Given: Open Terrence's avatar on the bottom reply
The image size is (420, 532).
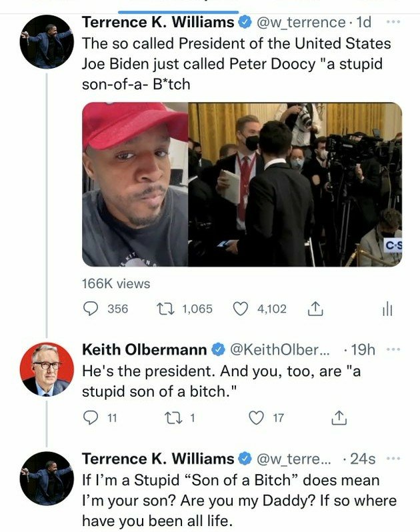Looking at the screenshot, I should pyautogui.click(x=46, y=478).
